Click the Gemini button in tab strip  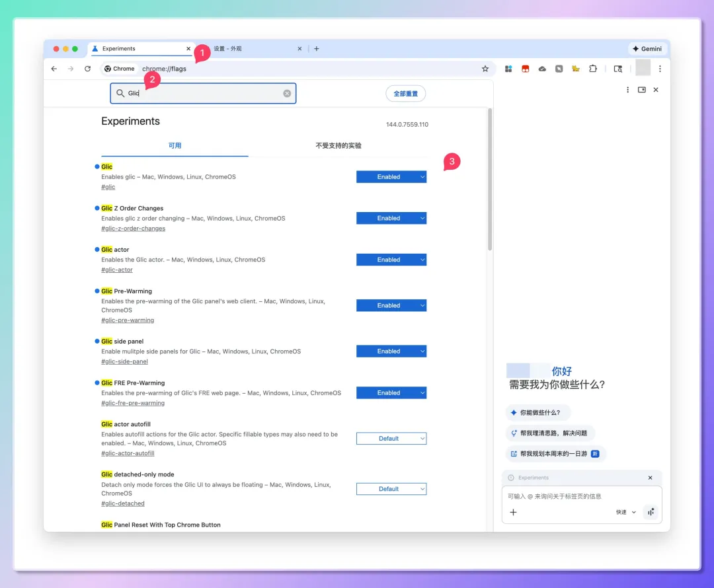point(647,49)
